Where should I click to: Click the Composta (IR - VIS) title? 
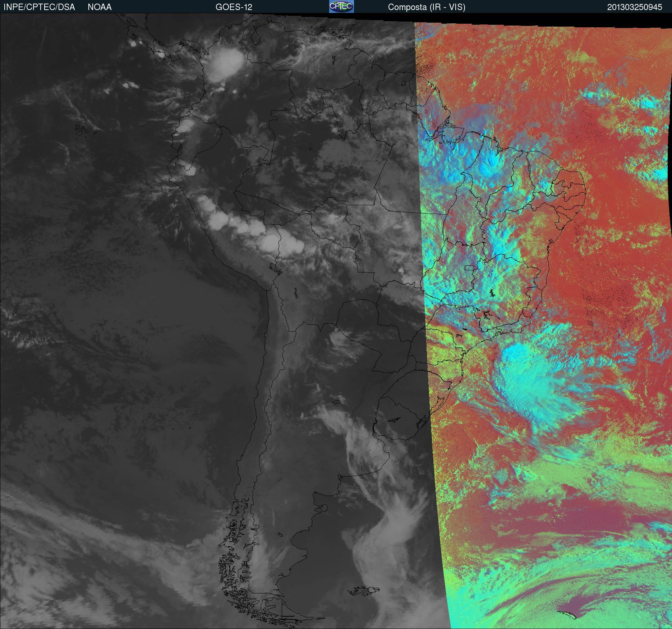click(x=427, y=7)
